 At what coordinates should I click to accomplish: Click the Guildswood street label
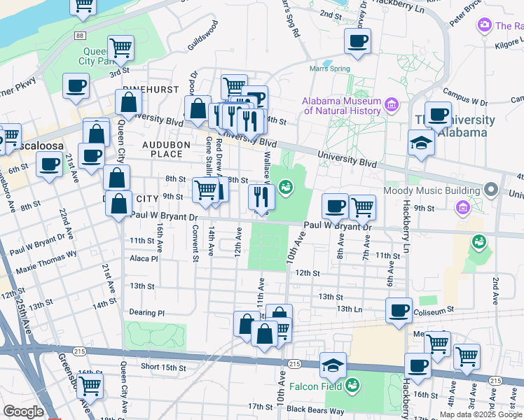(202, 36)
